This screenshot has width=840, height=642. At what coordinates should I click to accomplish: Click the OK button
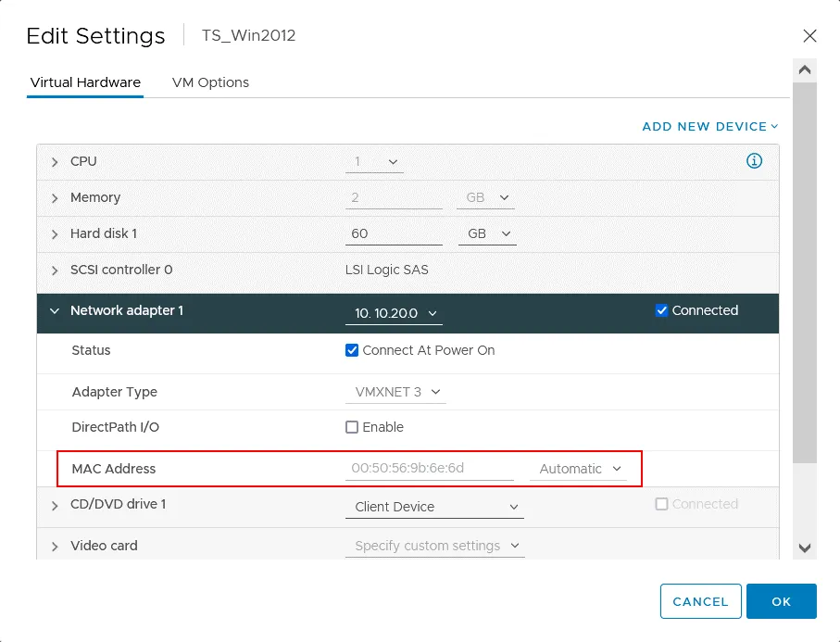pyautogui.click(x=781, y=601)
